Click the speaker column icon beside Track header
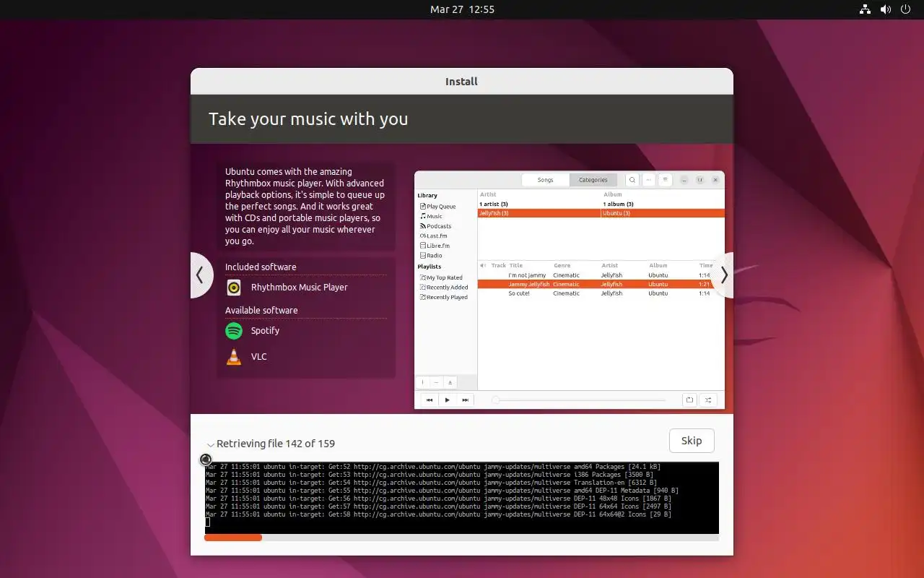The image size is (924, 578). (483, 265)
